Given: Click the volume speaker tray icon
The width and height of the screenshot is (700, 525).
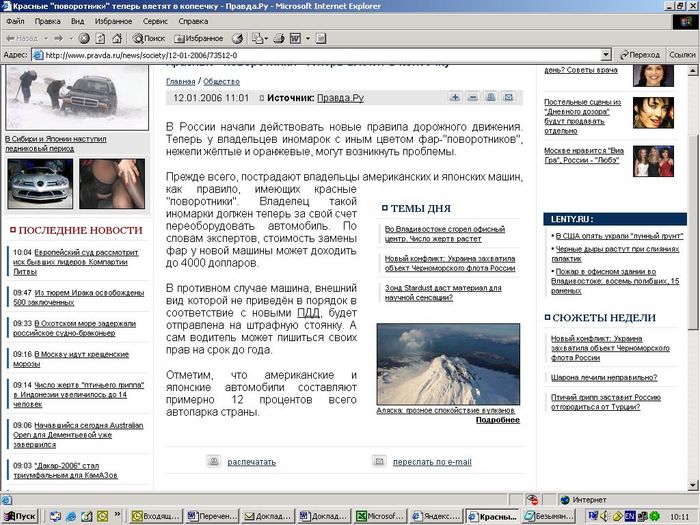Looking at the screenshot, I should pos(604,517).
